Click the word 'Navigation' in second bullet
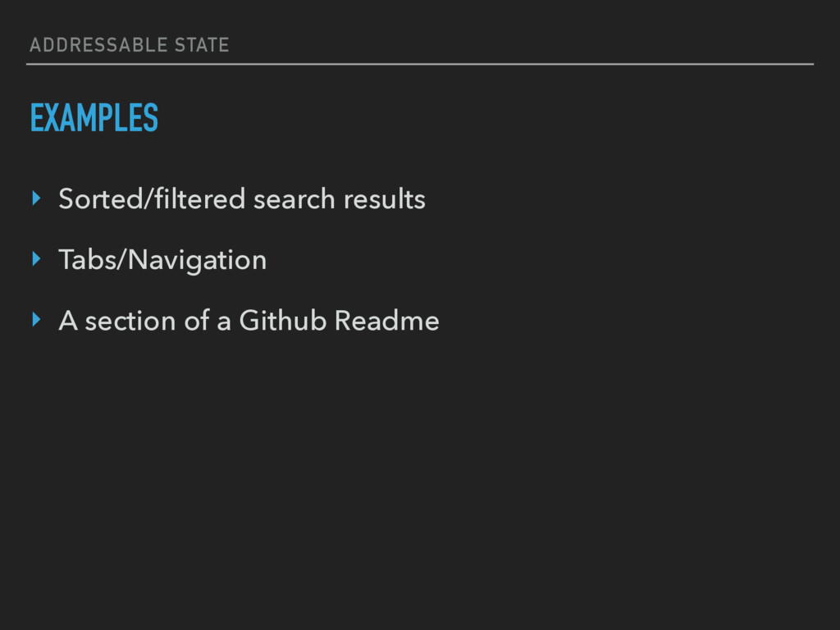The width and height of the screenshot is (840, 630). pyautogui.click(x=197, y=260)
